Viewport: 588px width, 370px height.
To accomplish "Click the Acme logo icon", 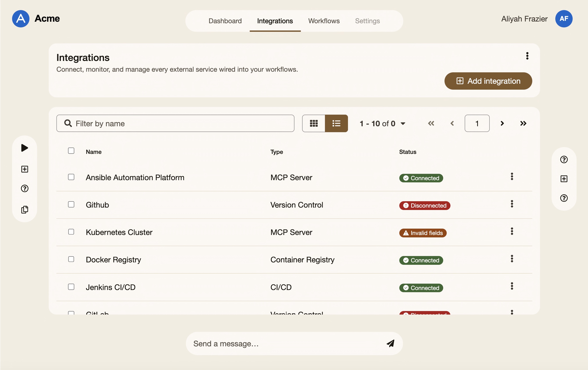I will [21, 19].
